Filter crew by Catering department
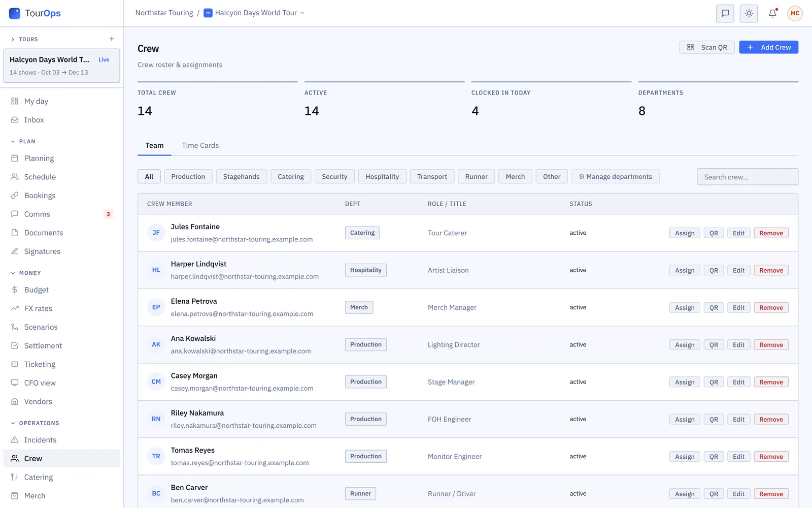 click(x=291, y=177)
